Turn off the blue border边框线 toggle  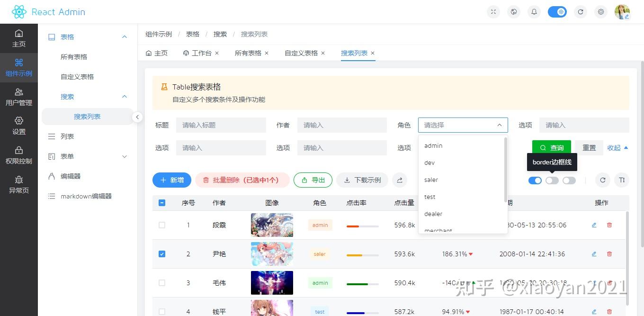click(535, 180)
